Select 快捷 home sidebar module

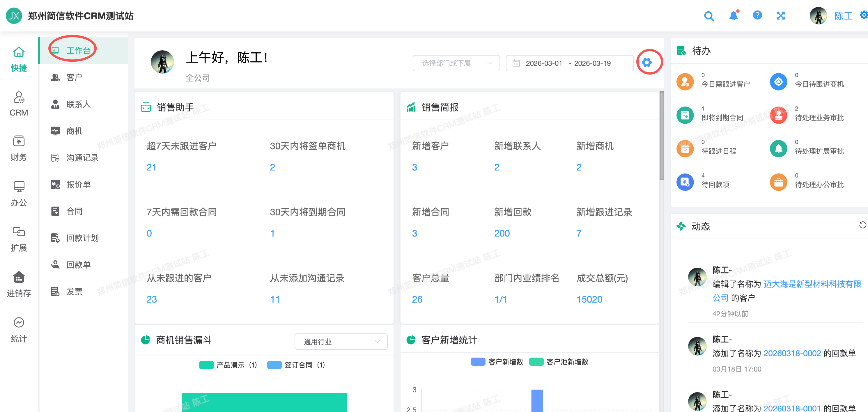pyautogui.click(x=19, y=59)
